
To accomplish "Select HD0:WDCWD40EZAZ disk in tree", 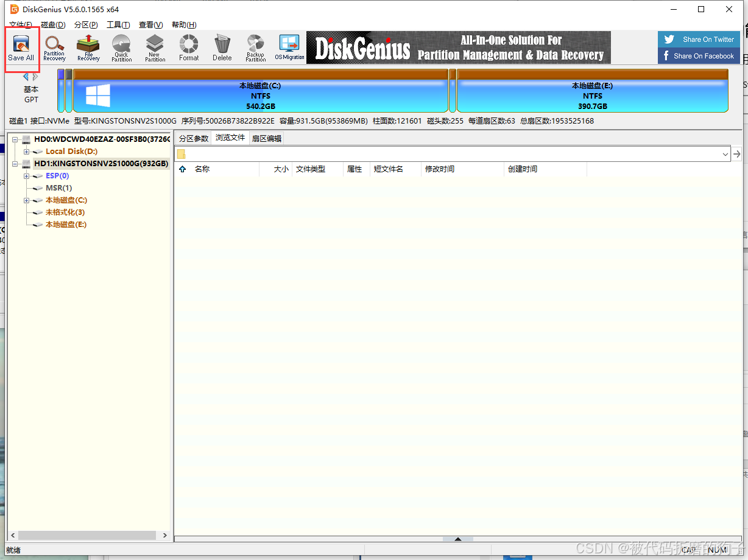I will click(x=101, y=139).
